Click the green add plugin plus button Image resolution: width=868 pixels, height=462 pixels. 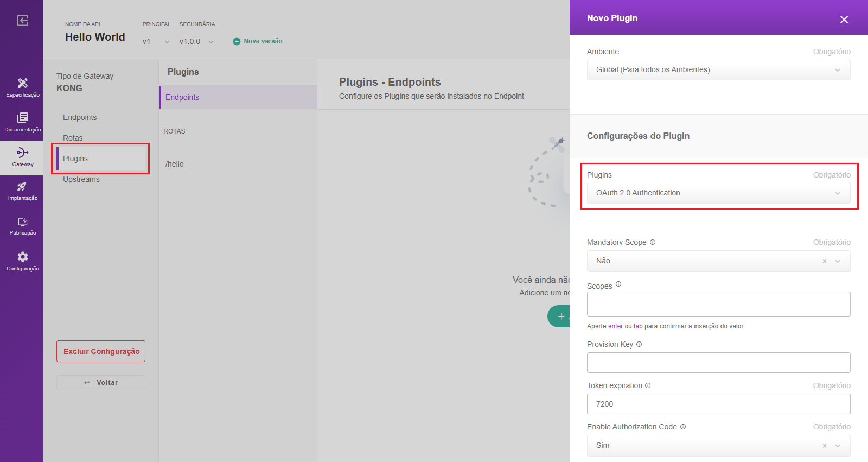click(559, 317)
